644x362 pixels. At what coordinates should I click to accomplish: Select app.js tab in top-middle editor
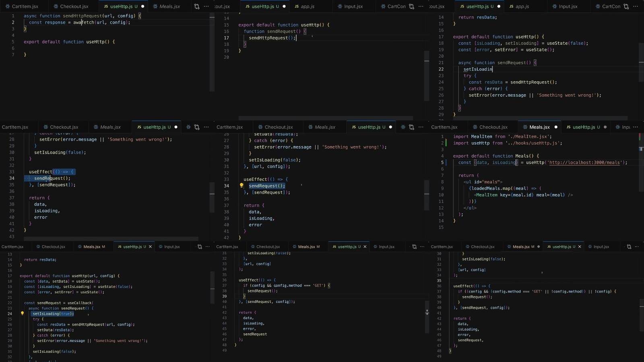(305, 6)
